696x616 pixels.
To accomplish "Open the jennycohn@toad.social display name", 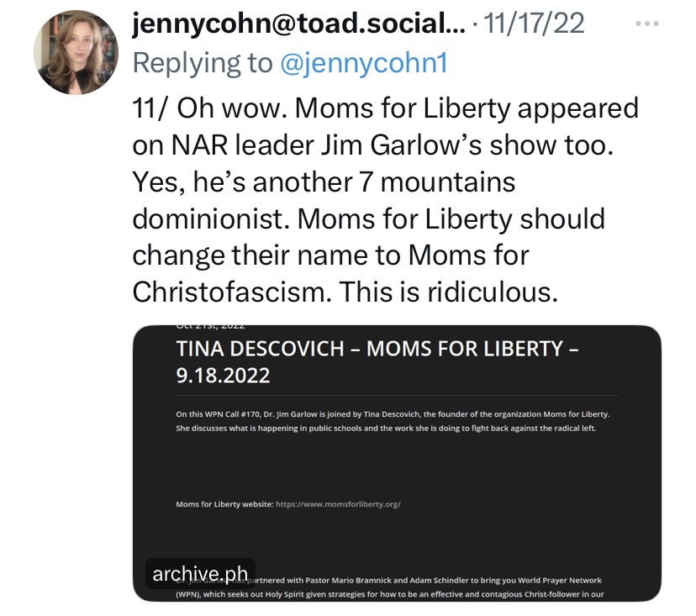I will click(298, 24).
